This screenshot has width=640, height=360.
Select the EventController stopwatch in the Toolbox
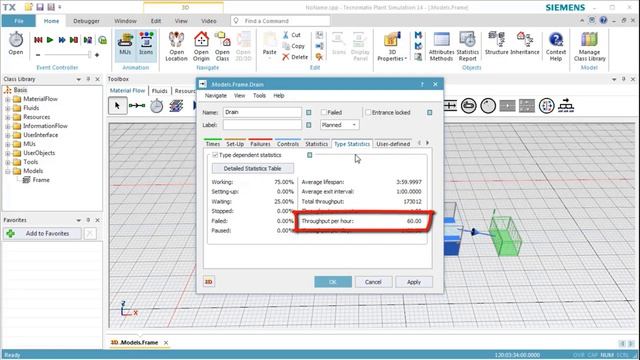[156, 106]
